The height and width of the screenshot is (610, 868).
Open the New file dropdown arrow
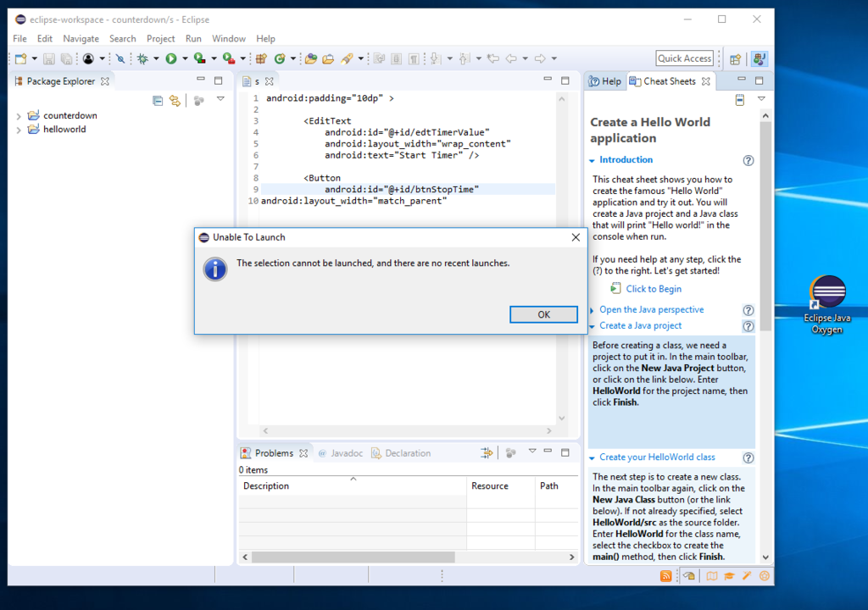click(x=34, y=58)
